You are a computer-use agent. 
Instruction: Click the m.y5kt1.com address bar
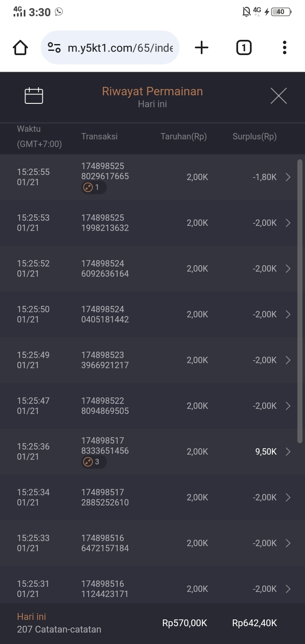click(120, 47)
